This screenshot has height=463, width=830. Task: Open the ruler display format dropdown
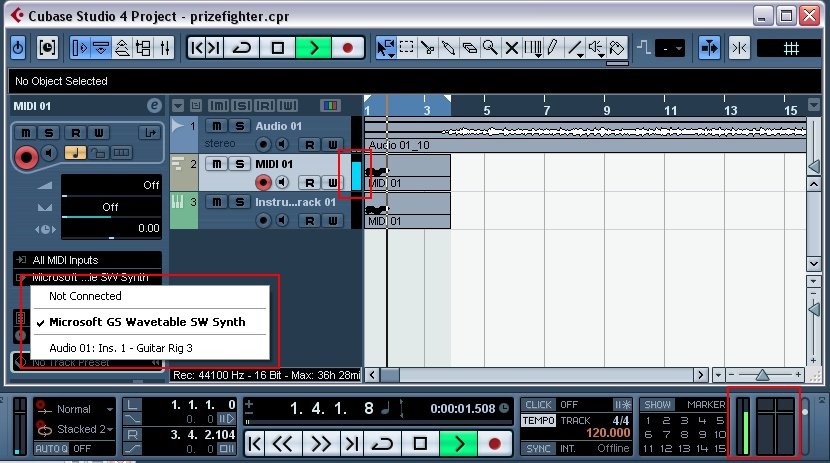pyautogui.click(x=814, y=105)
